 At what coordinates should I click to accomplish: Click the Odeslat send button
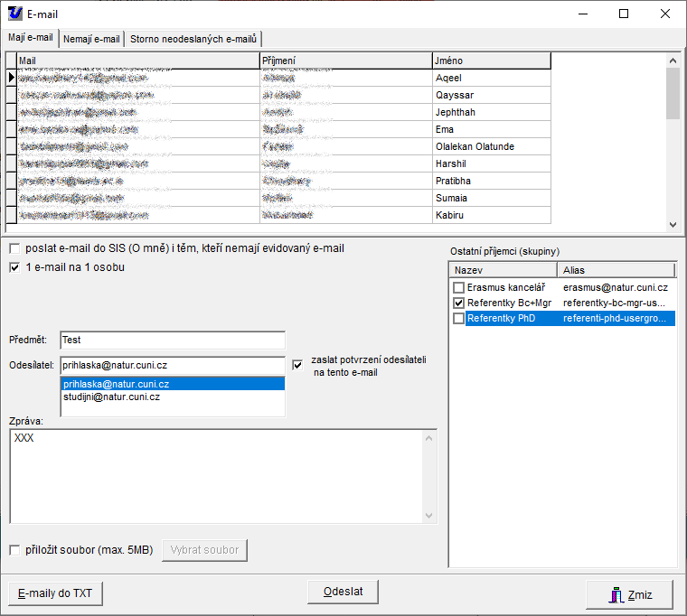coord(343,592)
